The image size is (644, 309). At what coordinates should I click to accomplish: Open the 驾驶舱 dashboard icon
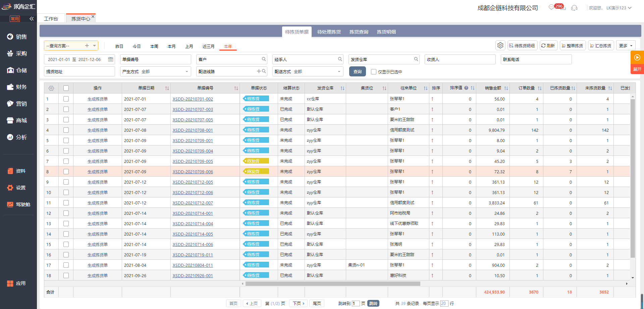tap(10, 204)
